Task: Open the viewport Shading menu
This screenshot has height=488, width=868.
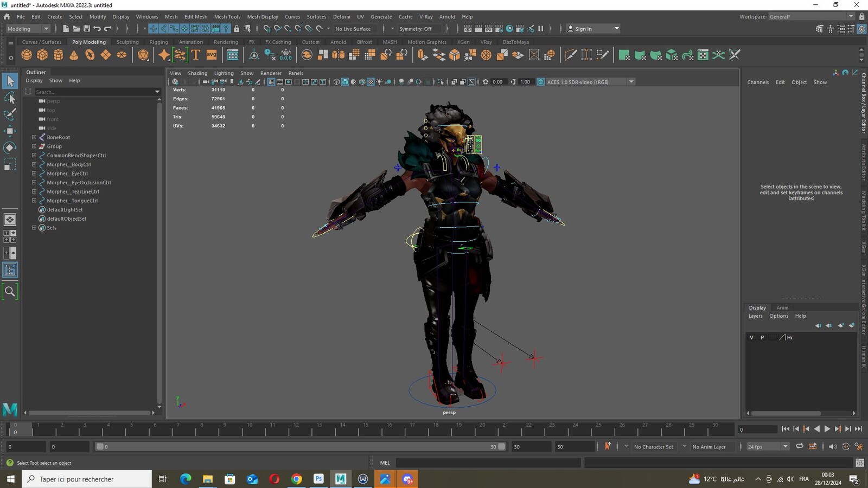Action: point(197,73)
